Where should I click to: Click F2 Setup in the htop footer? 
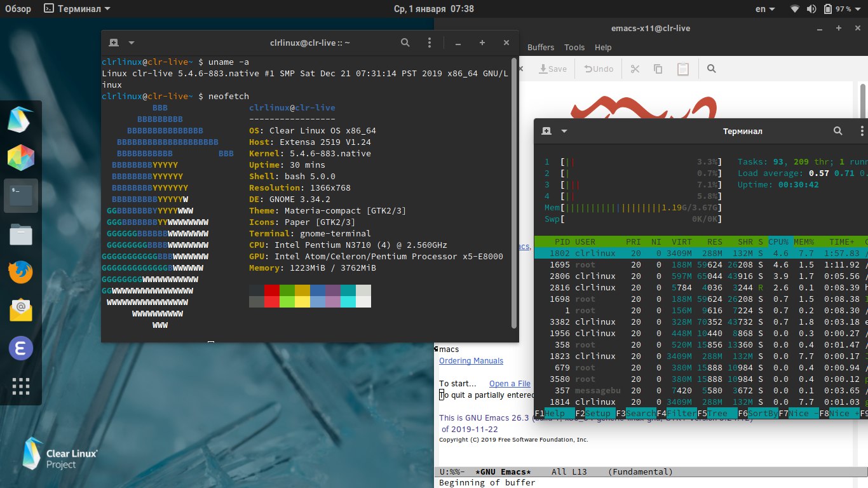pyautogui.click(x=595, y=414)
